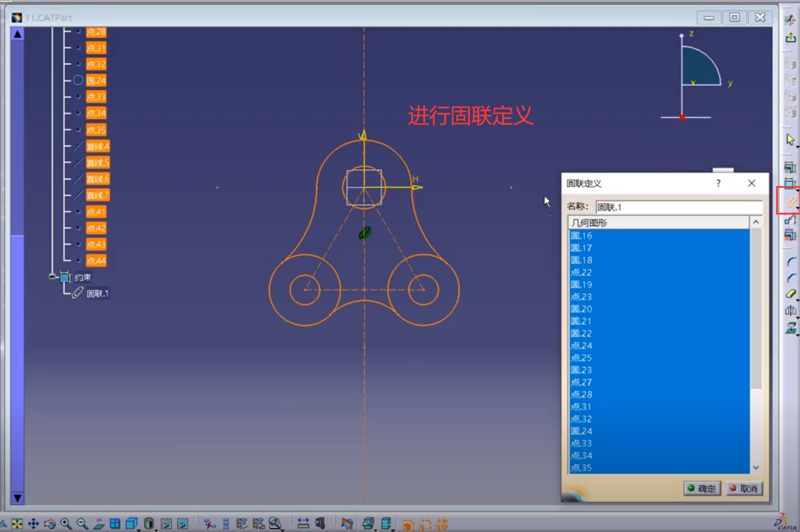Click the Sketch icon at top of right toolbar

point(790,20)
